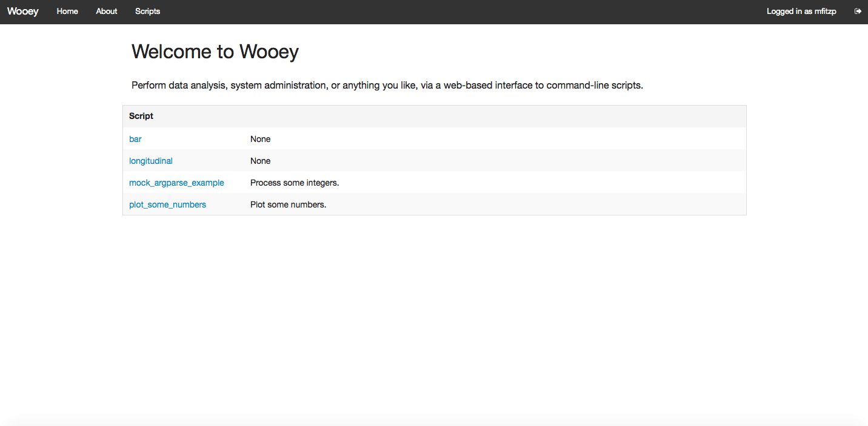868x426 pixels.
Task: Select the mock_argparse_example table row
Action: [424, 183]
